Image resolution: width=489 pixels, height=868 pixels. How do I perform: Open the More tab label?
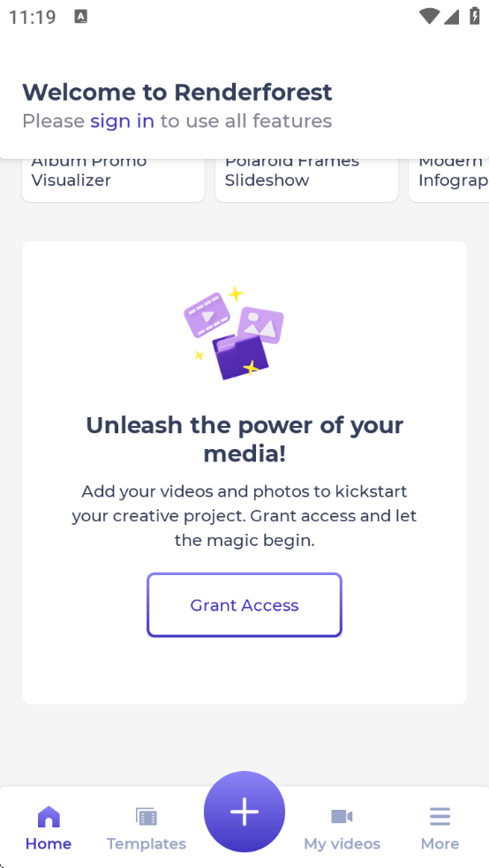[440, 843]
